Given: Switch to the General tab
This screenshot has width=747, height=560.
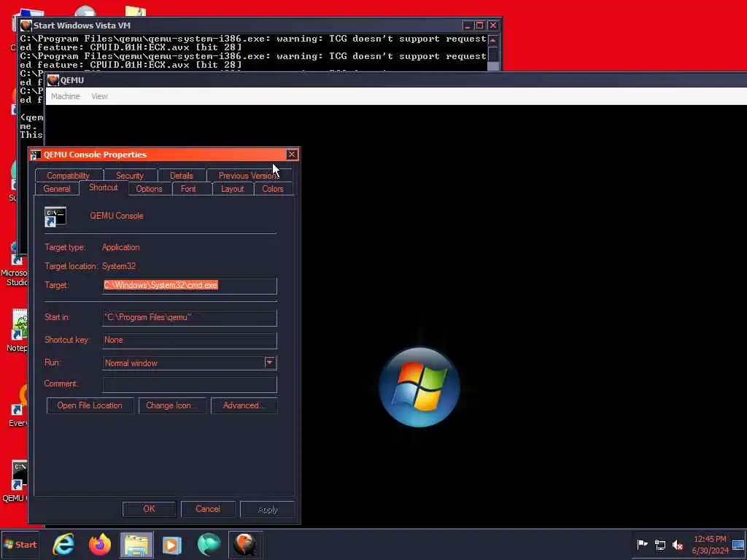Looking at the screenshot, I should coord(57,189).
